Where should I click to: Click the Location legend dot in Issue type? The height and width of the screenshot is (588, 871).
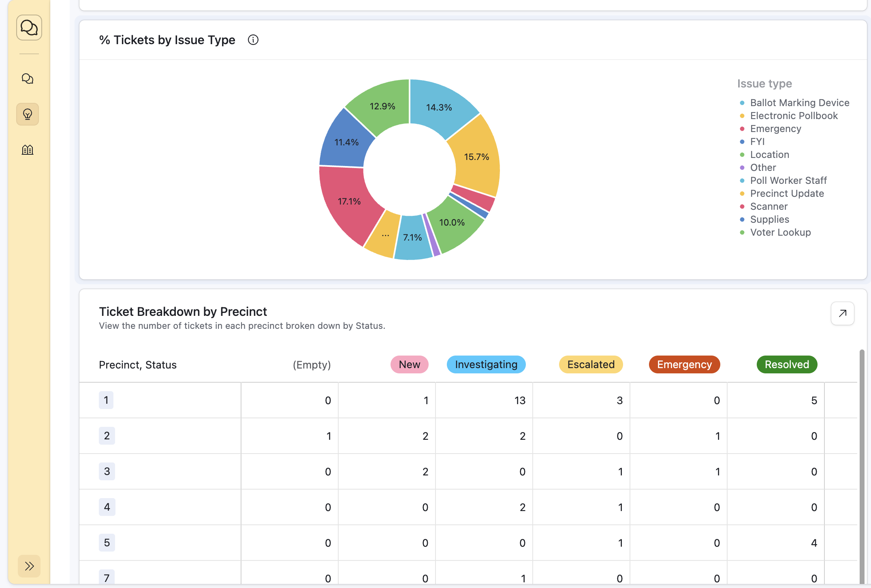(x=742, y=155)
